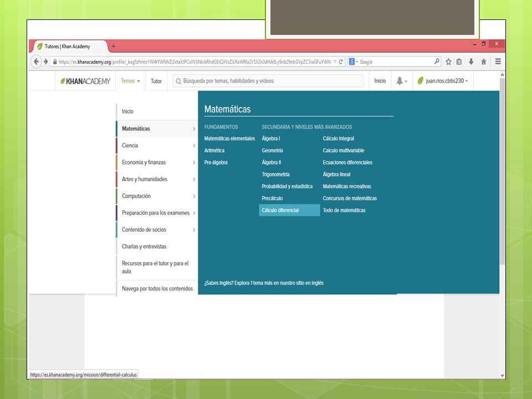Open highlighted Cálculo diferencial link
This screenshot has width=532, height=399.
pos(289,210)
